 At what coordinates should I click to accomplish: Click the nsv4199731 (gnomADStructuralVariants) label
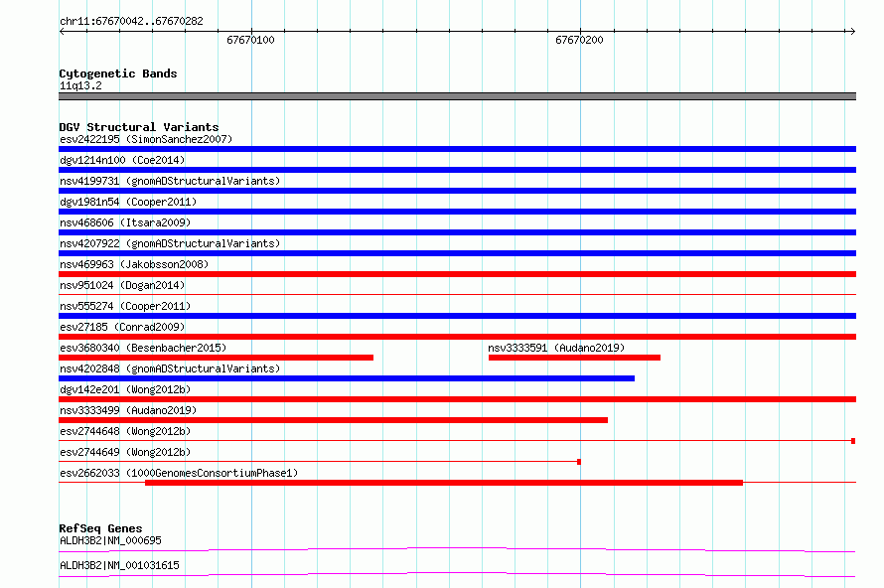click(170, 181)
